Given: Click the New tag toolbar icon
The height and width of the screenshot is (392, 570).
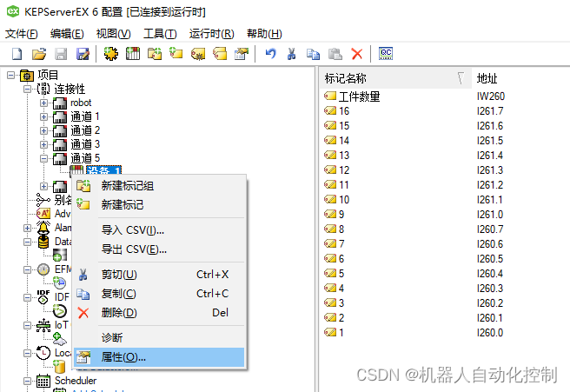Looking at the screenshot, I should (176, 54).
